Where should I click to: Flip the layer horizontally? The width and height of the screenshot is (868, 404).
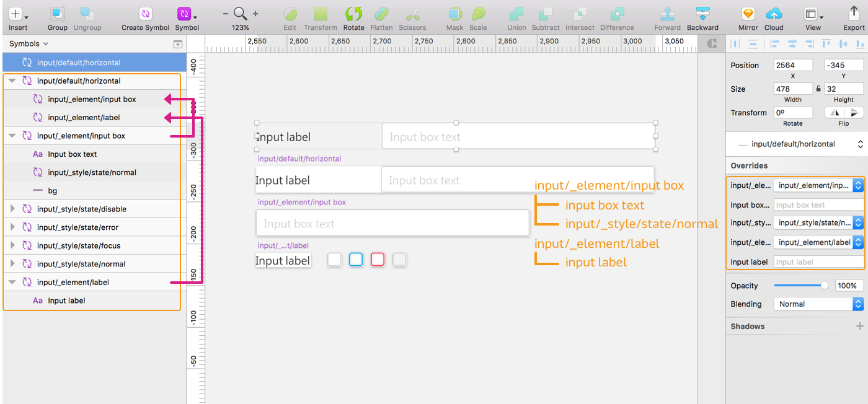(835, 113)
